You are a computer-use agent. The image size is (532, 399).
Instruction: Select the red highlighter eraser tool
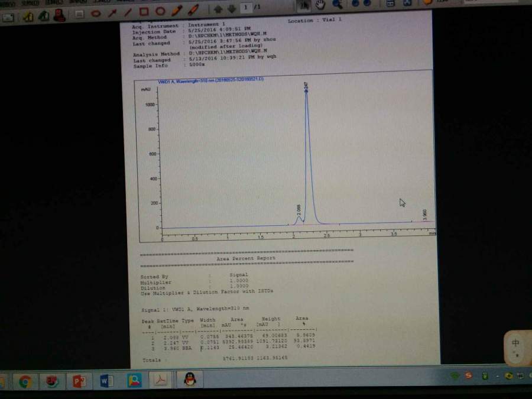(x=193, y=9)
